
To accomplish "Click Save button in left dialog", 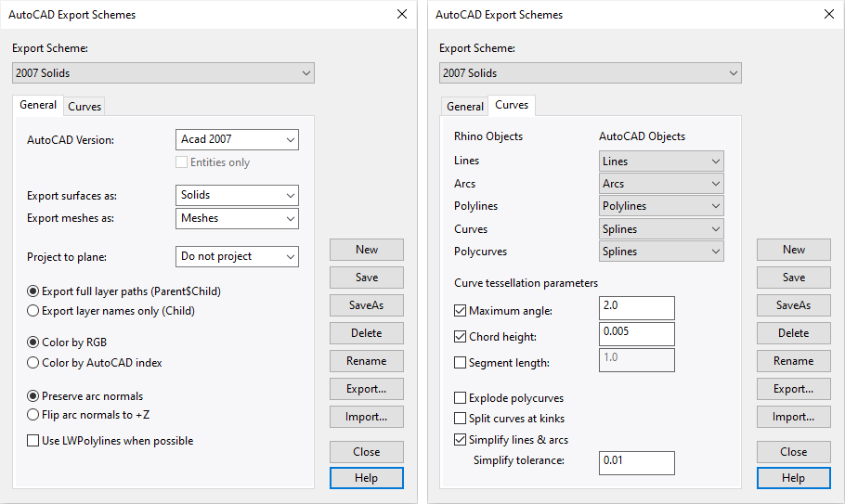I will click(x=367, y=278).
